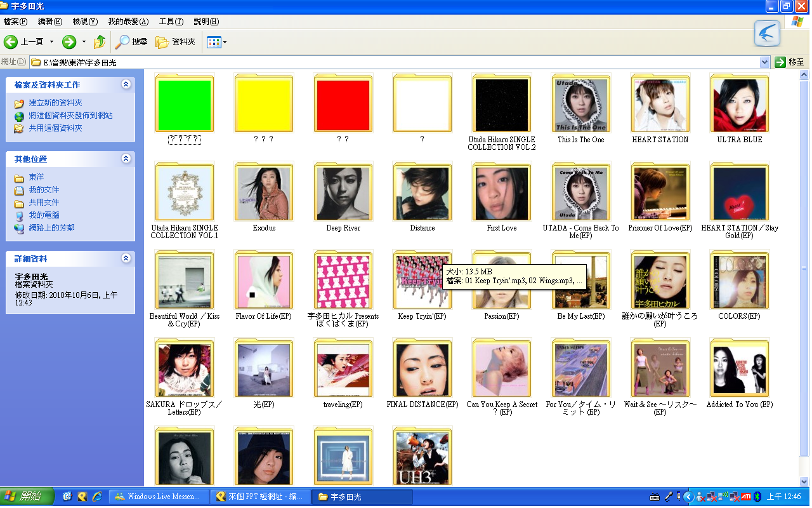Open 共用文件 in Other Places
Image resolution: width=812 pixels, height=508 pixels.
click(x=44, y=203)
